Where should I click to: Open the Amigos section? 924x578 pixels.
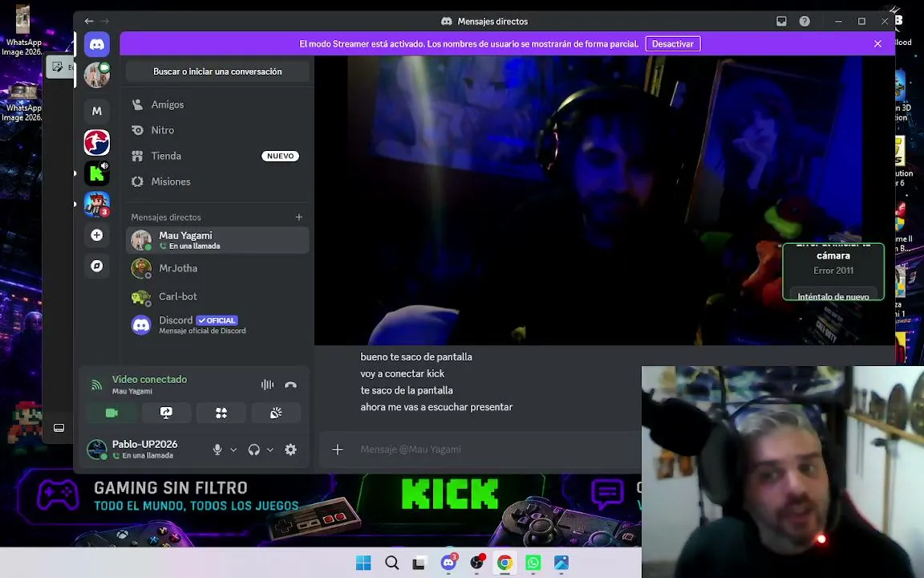coord(217,104)
